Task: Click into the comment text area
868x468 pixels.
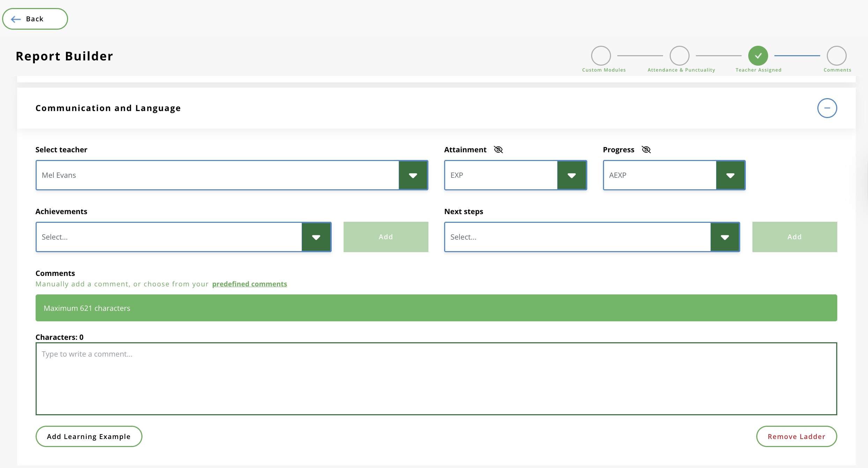Action: (x=436, y=379)
